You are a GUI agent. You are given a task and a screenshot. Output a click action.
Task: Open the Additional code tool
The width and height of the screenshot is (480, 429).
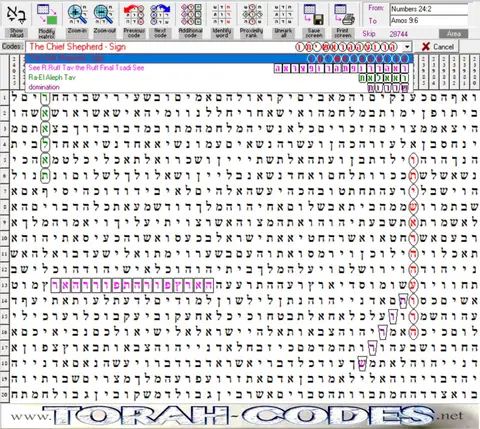click(x=191, y=20)
